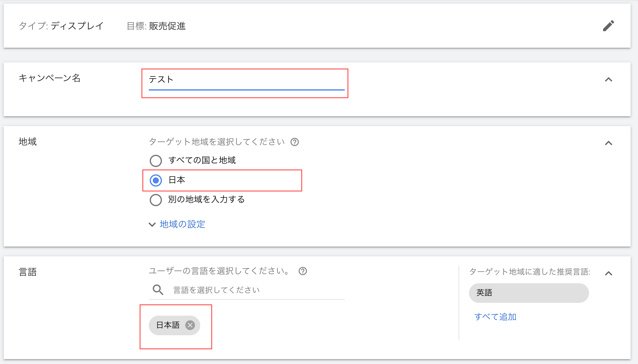Choose 別の地域を入力する radio option
638x364 pixels.
tap(156, 200)
